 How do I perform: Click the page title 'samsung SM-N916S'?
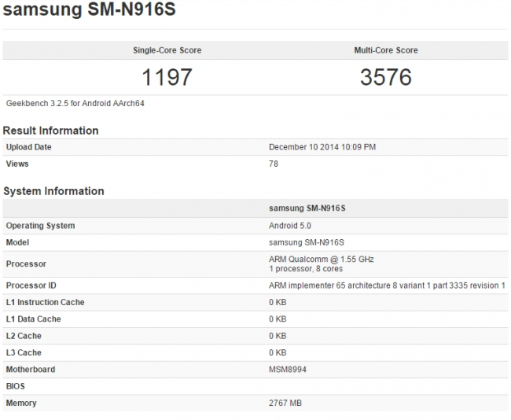(90, 9)
